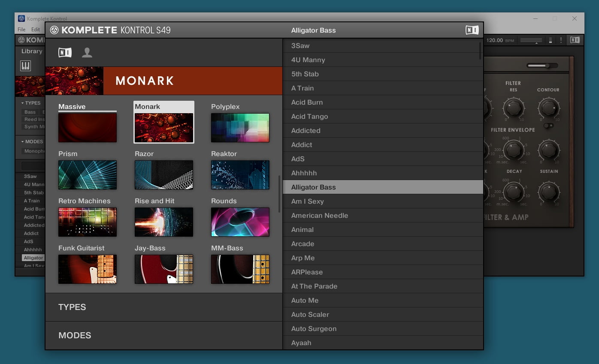Select the Ayaah preset
599x364 pixels.
(383, 343)
